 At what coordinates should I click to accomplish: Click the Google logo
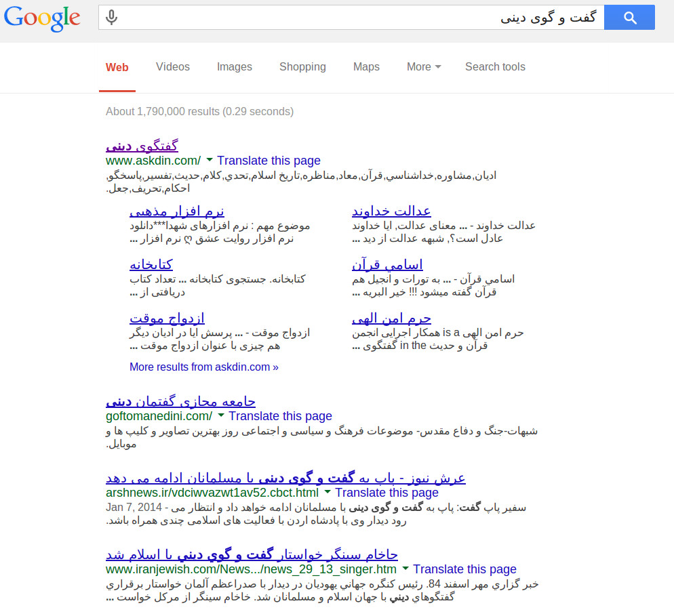coord(41,18)
